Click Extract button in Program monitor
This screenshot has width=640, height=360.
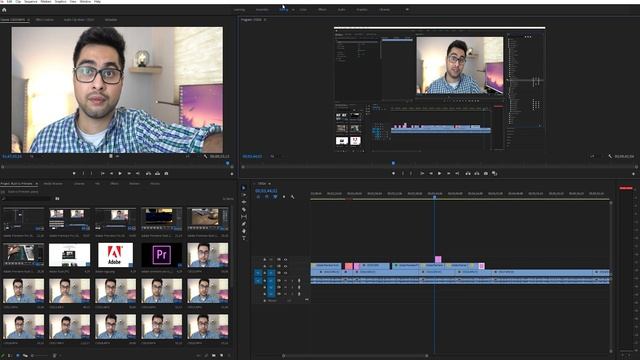click(477, 173)
